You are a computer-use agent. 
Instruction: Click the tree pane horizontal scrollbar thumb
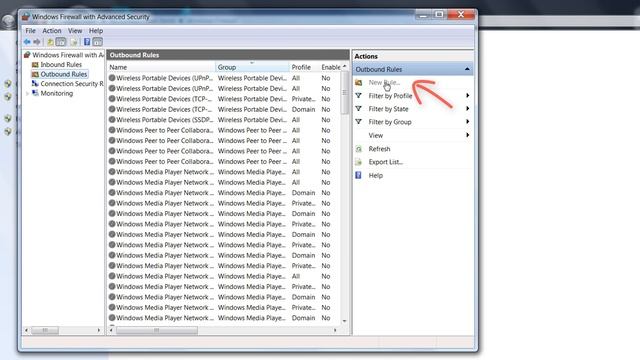coord(45,330)
